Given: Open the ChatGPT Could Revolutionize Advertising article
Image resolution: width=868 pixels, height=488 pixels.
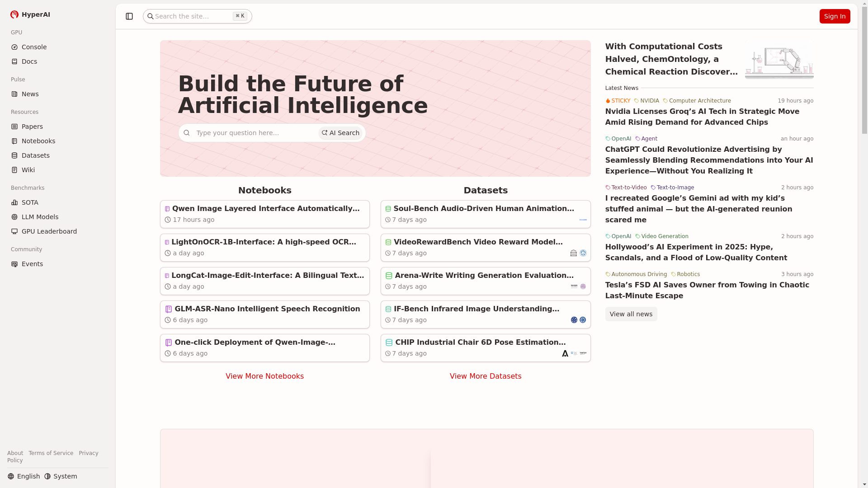Looking at the screenshot, I should (x=709, y=160).
